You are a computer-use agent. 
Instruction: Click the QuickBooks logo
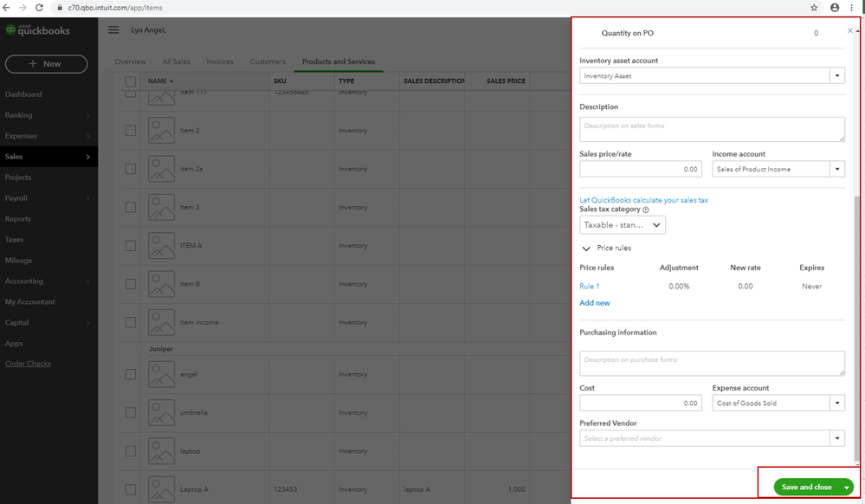(x=37, y=30)
